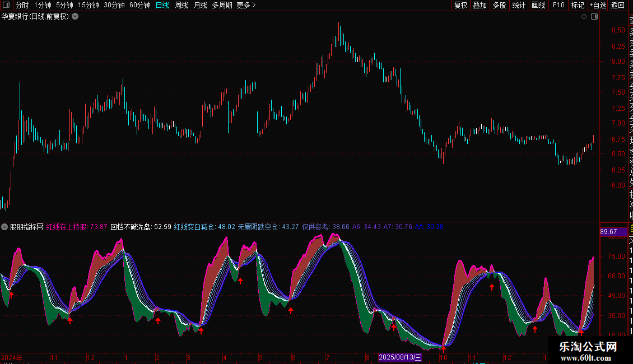Switch to 周线 weekly chart

click(181, 5)
